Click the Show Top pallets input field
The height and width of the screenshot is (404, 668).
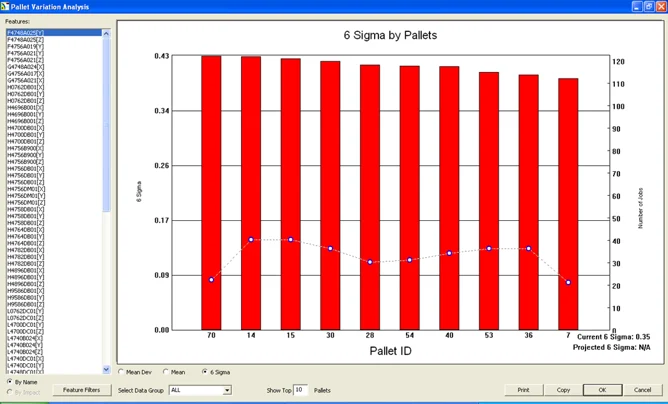pyautogui.click(x=300, y=390)
